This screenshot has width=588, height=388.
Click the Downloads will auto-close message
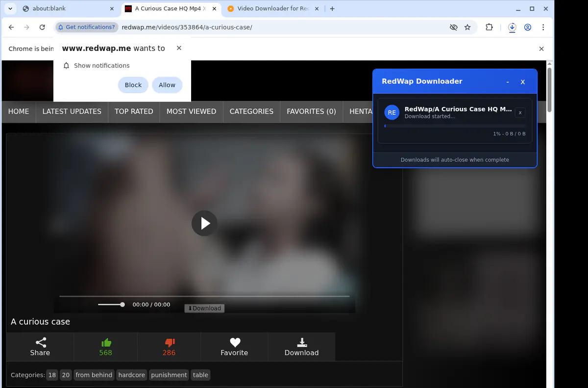coord(455,160)
